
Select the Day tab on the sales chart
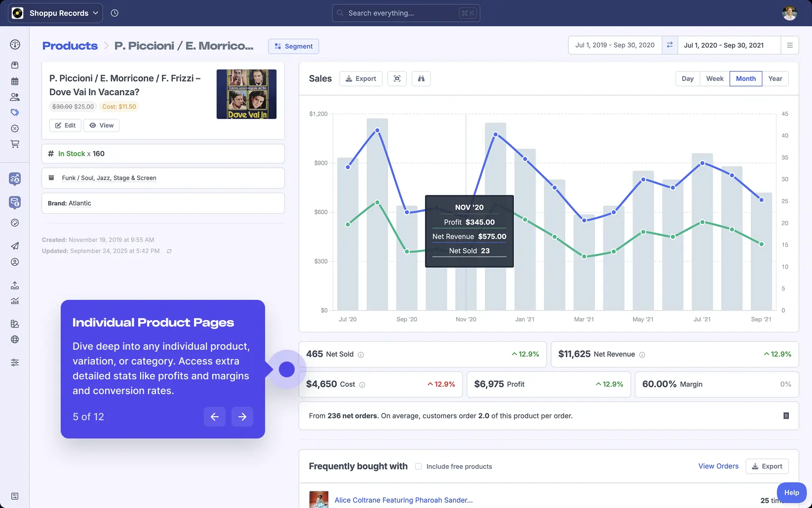(687, 78)
